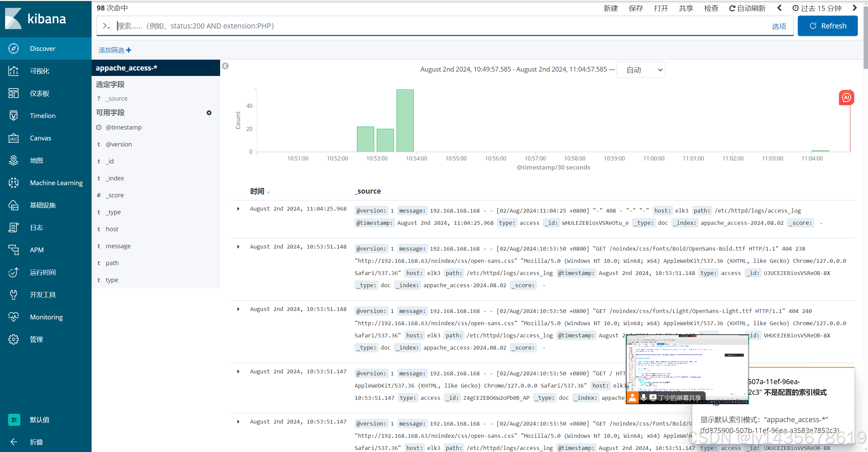The image size is (868, 452).
Task: Open the APM sidebar icon
Action: (x=14, y=250)
